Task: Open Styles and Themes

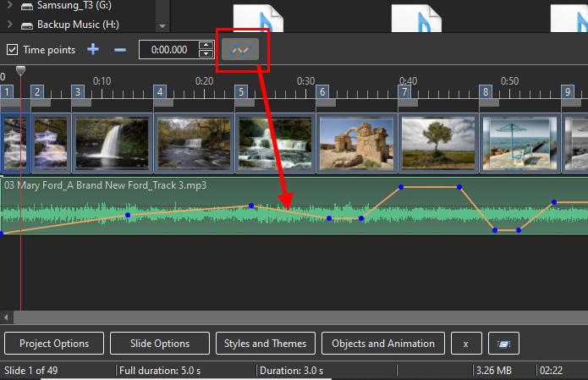Action: 266,344
